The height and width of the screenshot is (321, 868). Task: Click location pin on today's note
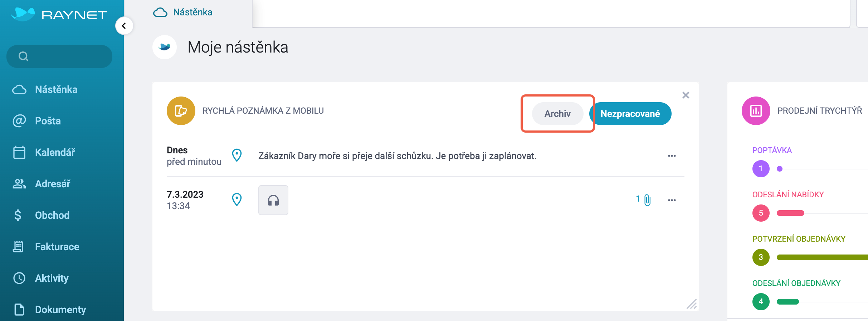(237, 155)
